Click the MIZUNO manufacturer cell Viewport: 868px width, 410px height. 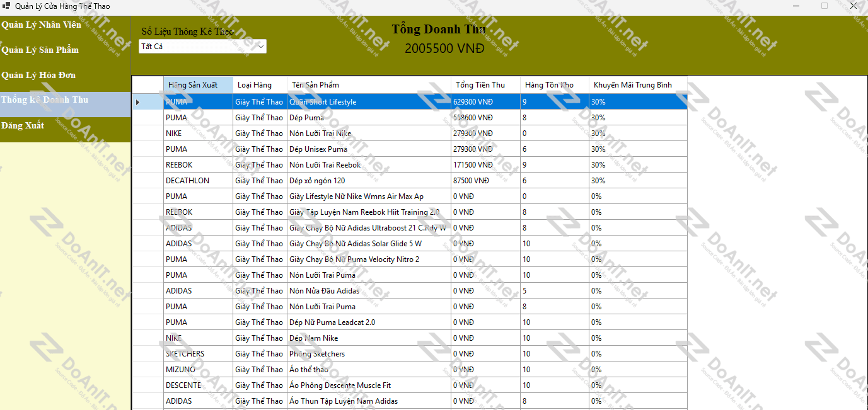point(198,370)
